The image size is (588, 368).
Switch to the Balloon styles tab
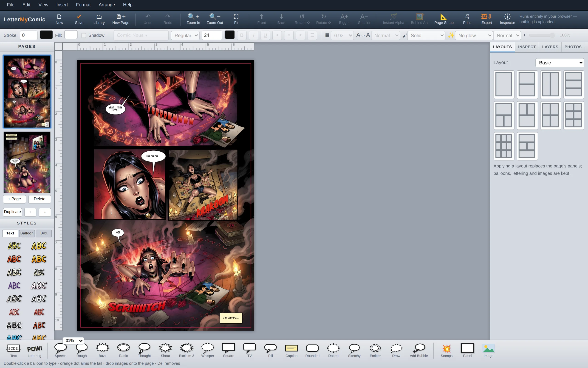point(27,233)
